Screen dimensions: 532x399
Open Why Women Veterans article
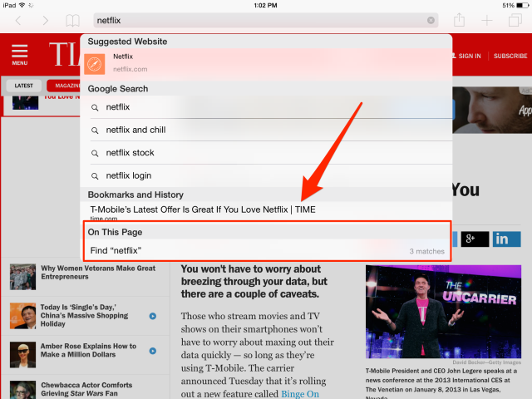pos(98,273)
